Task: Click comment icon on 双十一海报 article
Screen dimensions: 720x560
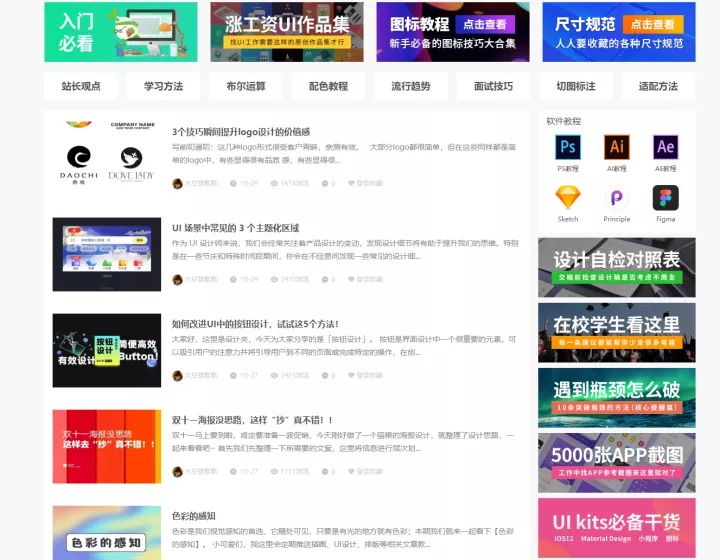Action: tap(325, 471)
